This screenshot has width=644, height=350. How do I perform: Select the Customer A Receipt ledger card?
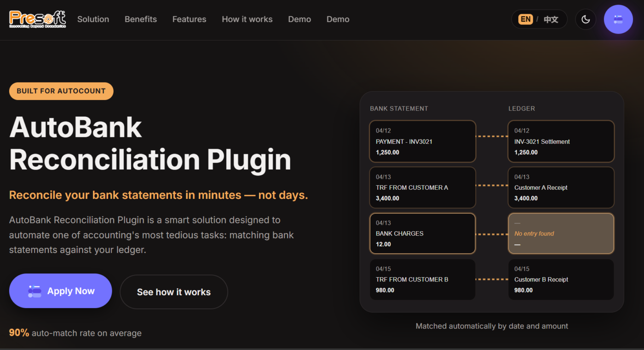(x=561, y=187)
